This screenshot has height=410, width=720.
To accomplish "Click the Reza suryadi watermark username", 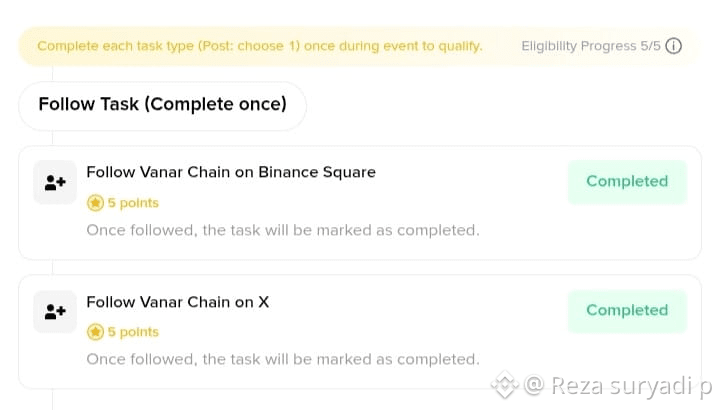I will pos(631,386).
